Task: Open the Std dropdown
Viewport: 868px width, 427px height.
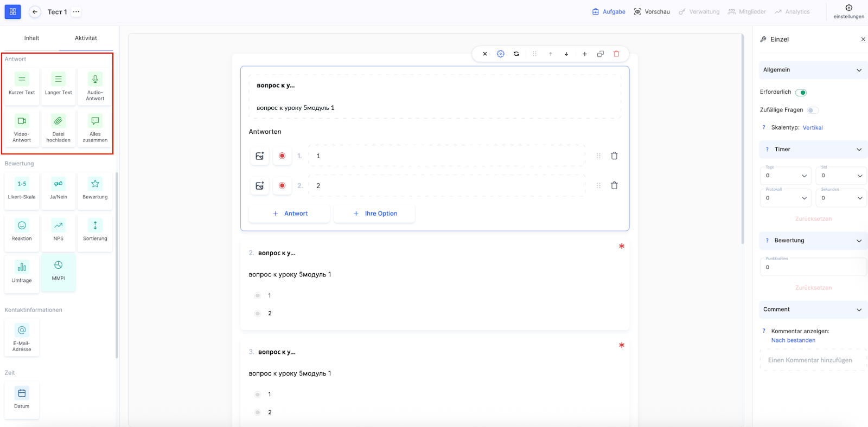Action: click(841, 175)
